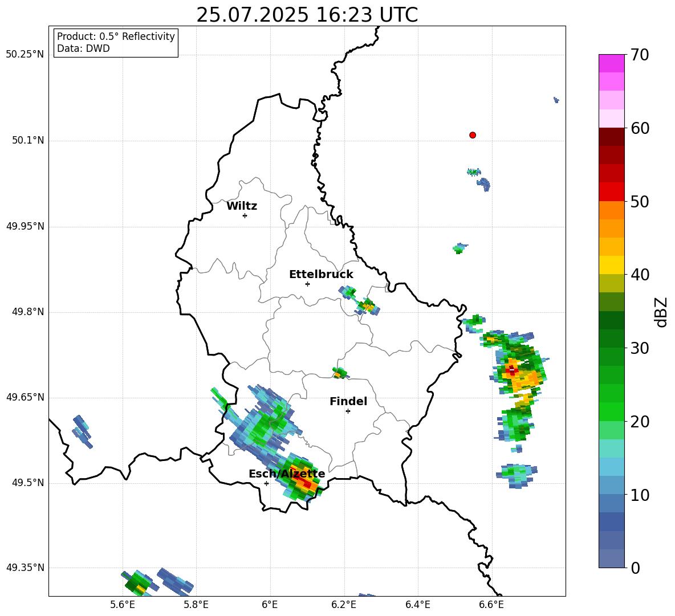Image resolution: width=675 pixels, height=616 pixels.
Task: Click the colorbar tick label 0
Action: (636, 568)
